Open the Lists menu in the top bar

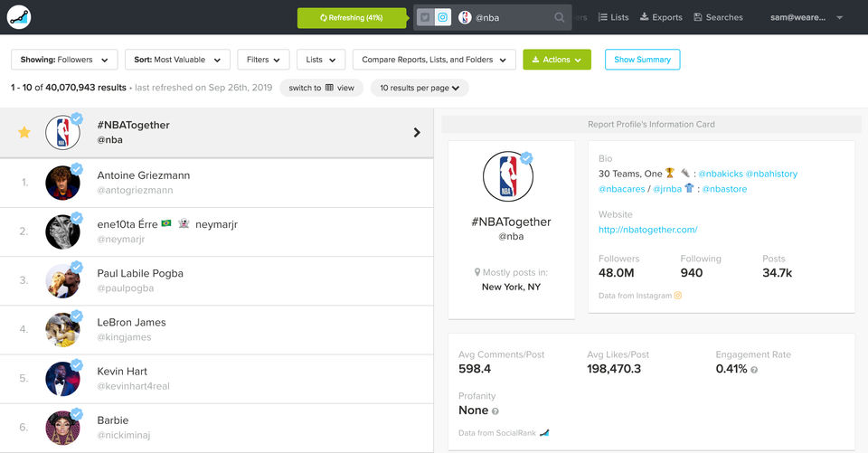click(x=613, y=17)
